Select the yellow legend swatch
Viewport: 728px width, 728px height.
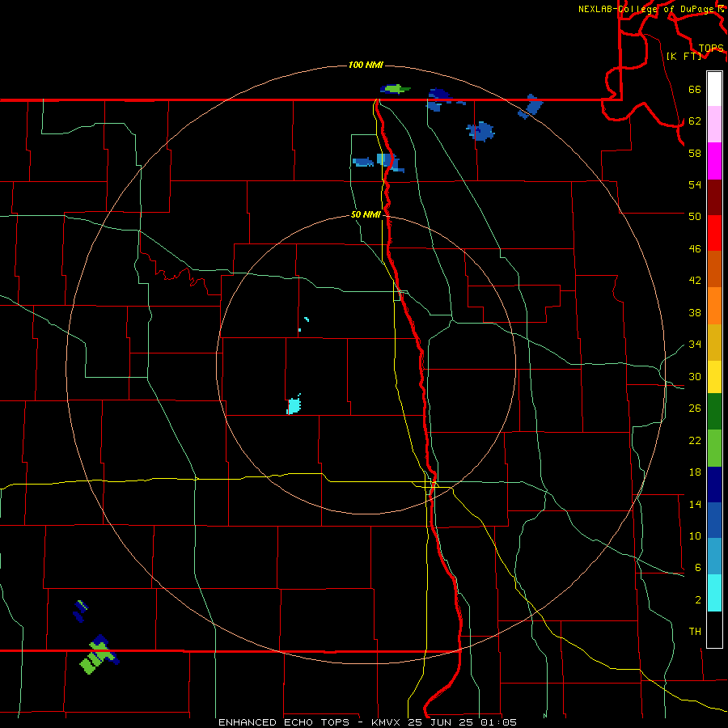tap(714, 377)
